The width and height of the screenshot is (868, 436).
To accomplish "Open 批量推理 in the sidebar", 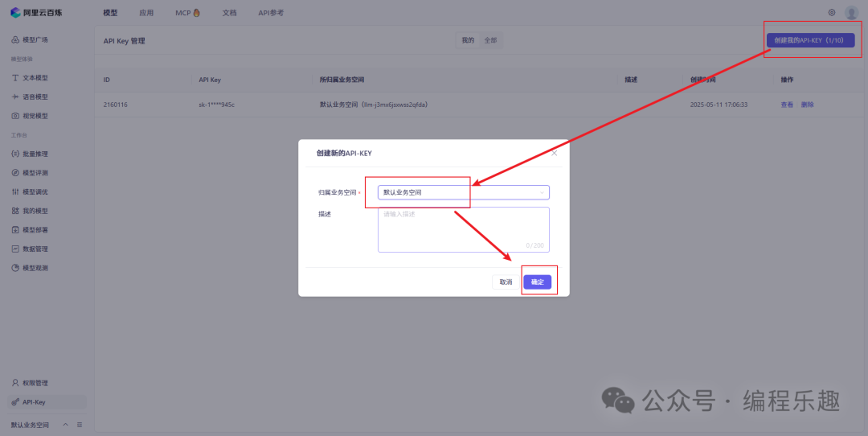I will point(30,154).
